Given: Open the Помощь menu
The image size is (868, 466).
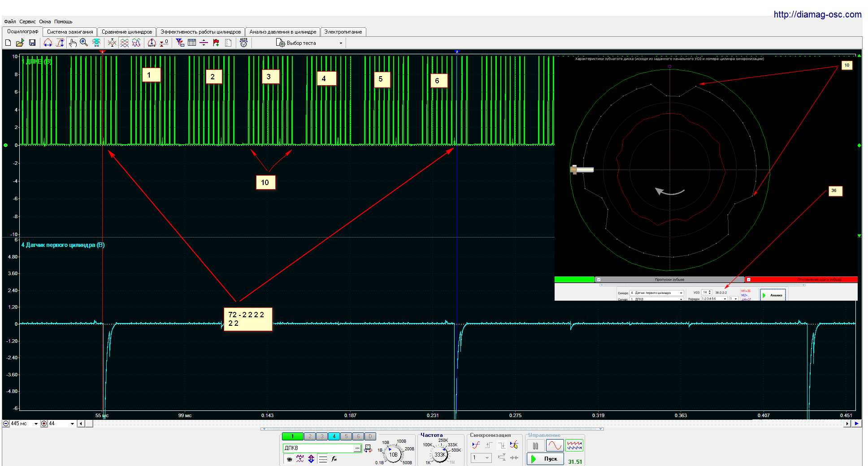Looking at the screenshot, I should 63,22.
